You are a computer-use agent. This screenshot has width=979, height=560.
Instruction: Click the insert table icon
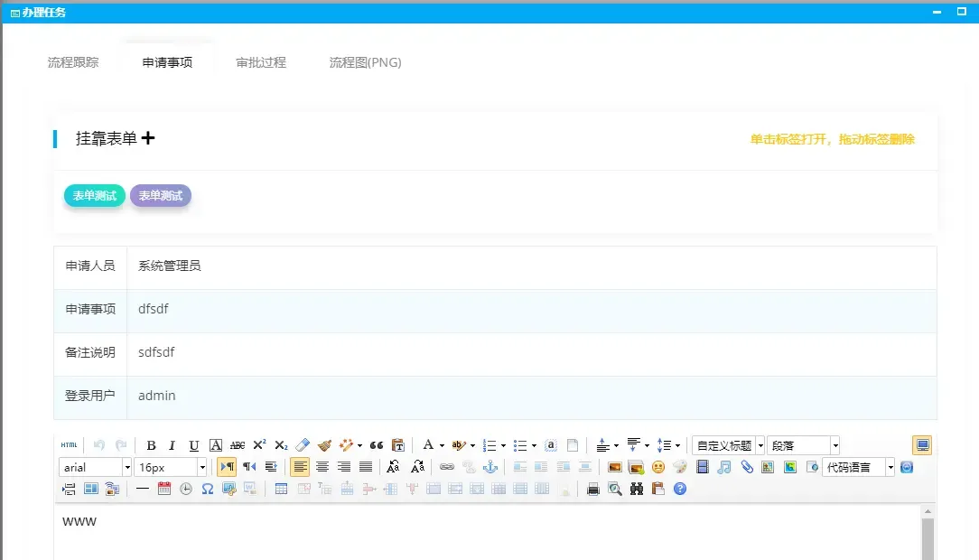point(281,489)
